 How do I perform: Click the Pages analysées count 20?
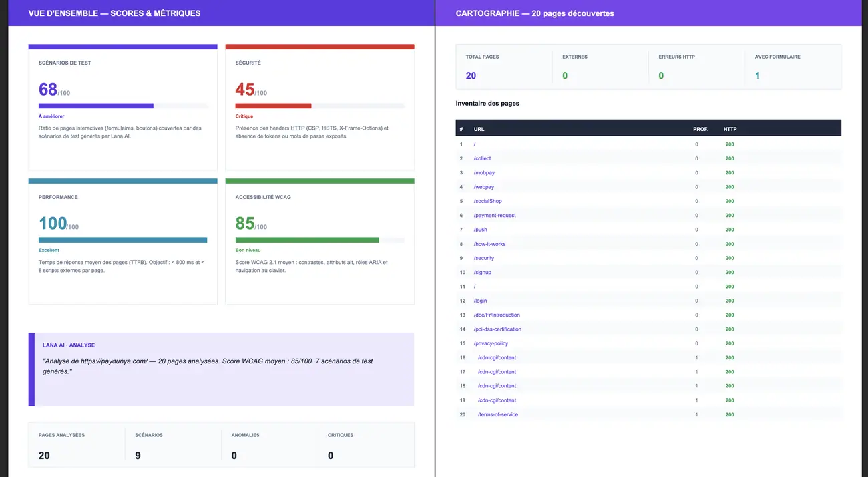44,456
